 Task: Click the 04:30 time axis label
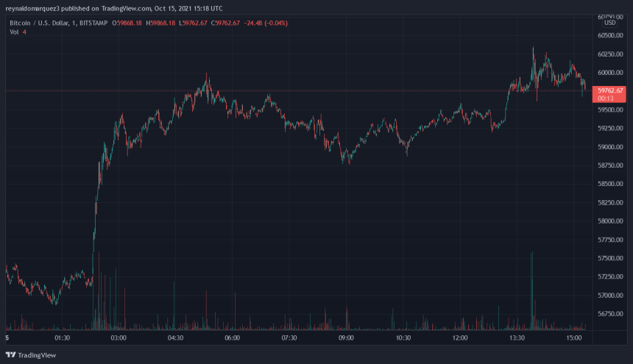coord(175,338)
